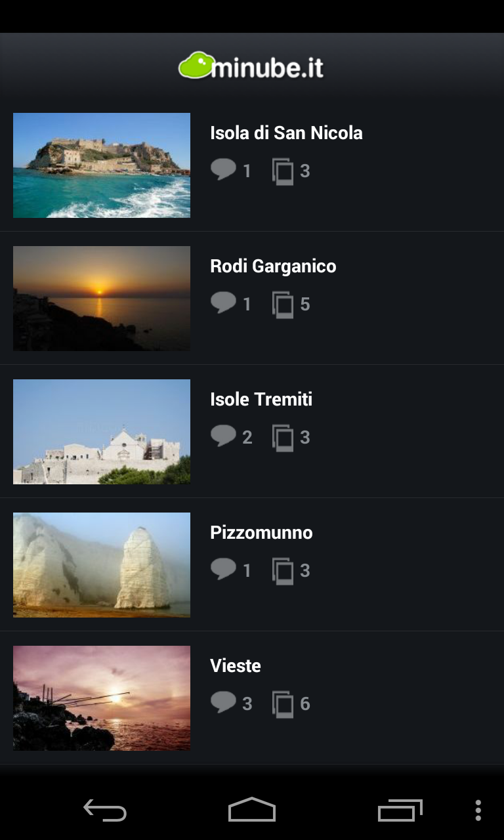The width and height of the screenshot is (504, 840).
Task: Open the Isola di San Nicola title
Action: (x=286, y=133)
